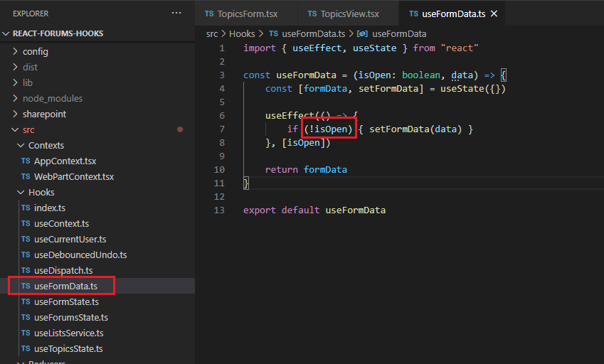Open WebPartContext.tsx in the Explorer
Viewport: 604px width, 364px height.
(73, 176)
